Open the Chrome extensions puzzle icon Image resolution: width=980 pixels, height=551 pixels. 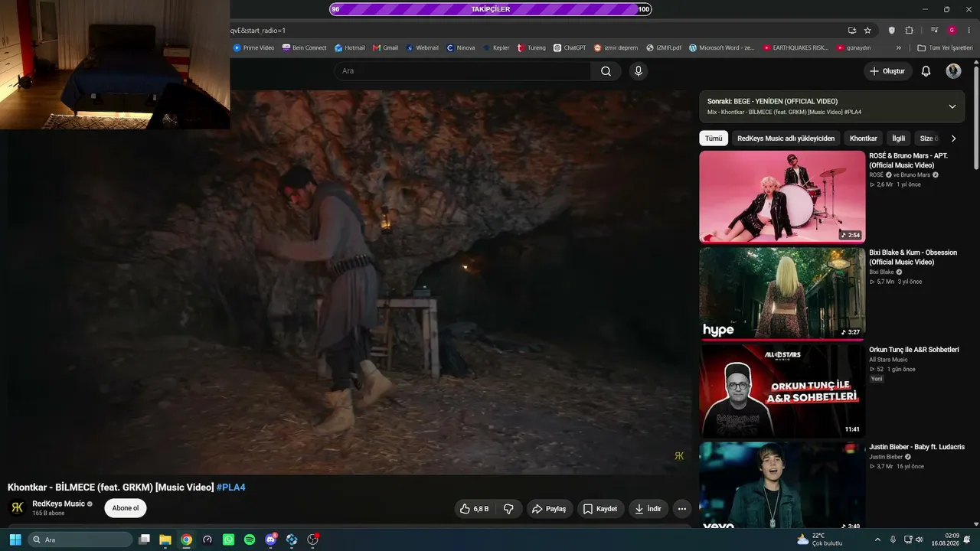coord(910,31)
